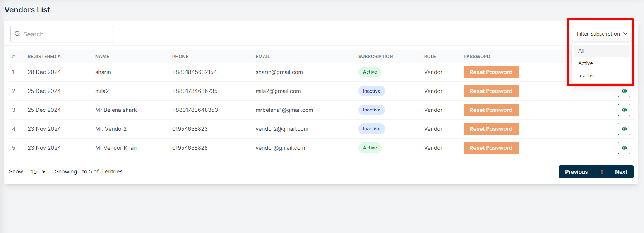Image resolution: width=644 pixels, height=233 pixels.
Task: Go to Previous page
Action: click(576, 172)
